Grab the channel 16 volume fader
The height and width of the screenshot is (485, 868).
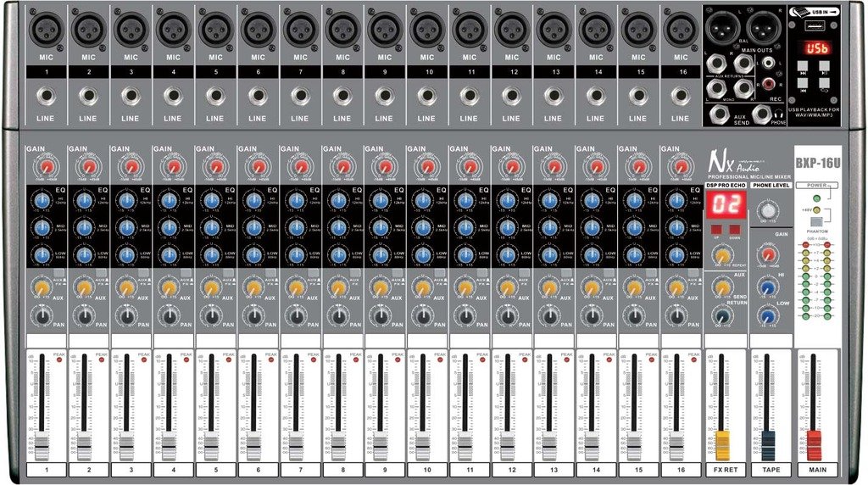[677, 448]
